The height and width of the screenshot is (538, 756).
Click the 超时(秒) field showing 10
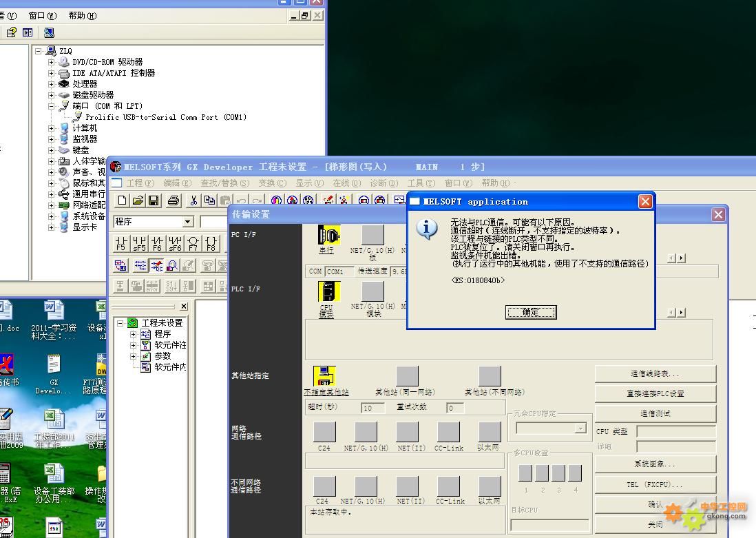tap(372, 408)
